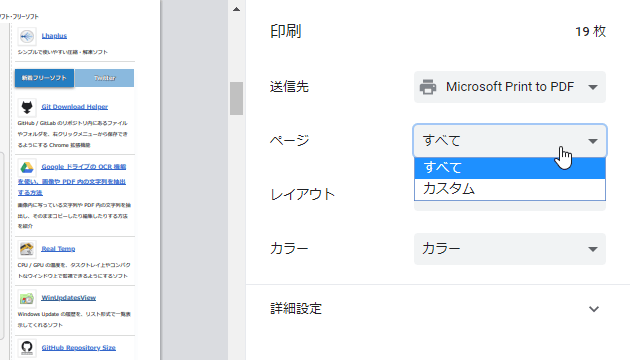Click the WinUpdatesView app icon
This screenshot has height=360, width=630.
coord(27,299)
